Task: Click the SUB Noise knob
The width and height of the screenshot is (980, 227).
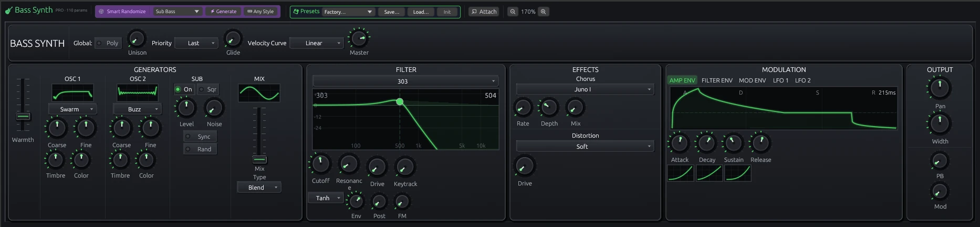Action: pos(214,108)
